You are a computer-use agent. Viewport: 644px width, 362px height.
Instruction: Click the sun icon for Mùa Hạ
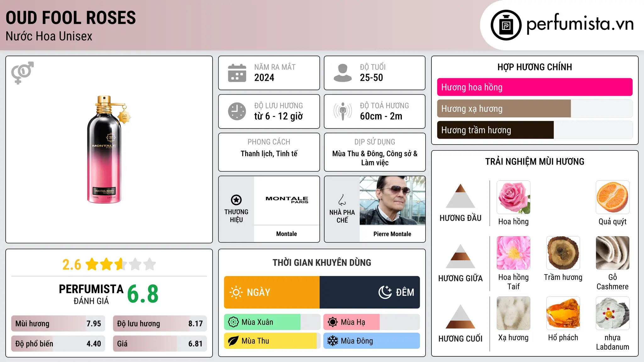pyautogui.click(x=333, y=322)
